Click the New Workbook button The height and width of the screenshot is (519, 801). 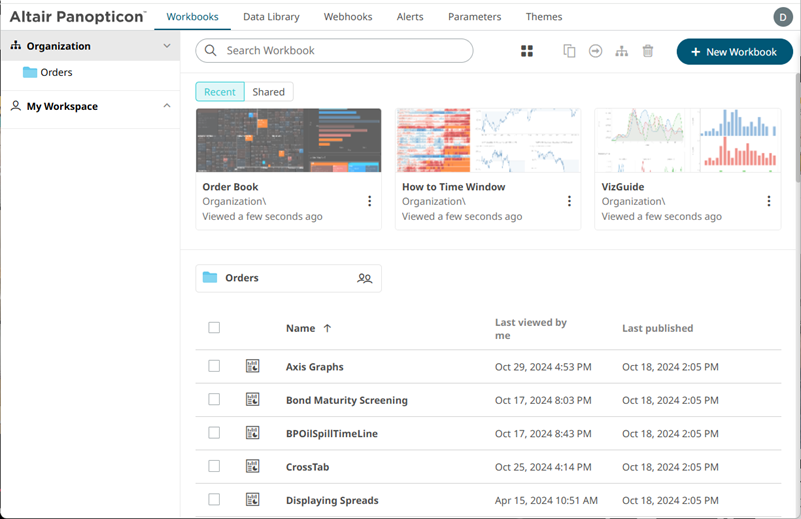[734, 52]
